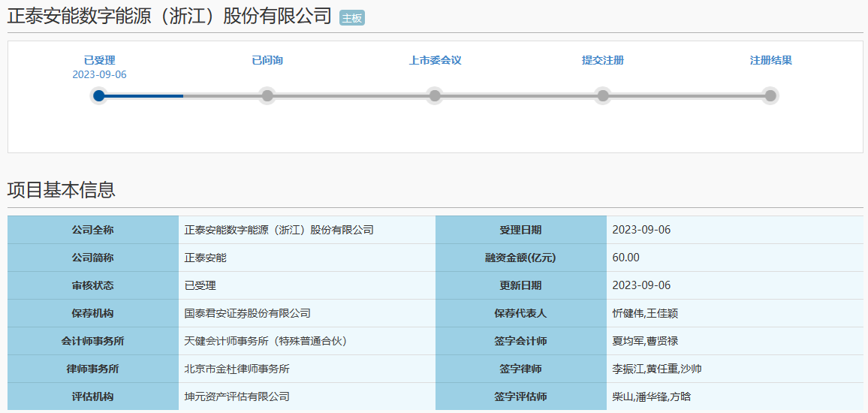
Task: Click 北京市金杜律师事务所 value
Action: coord(237,369)
